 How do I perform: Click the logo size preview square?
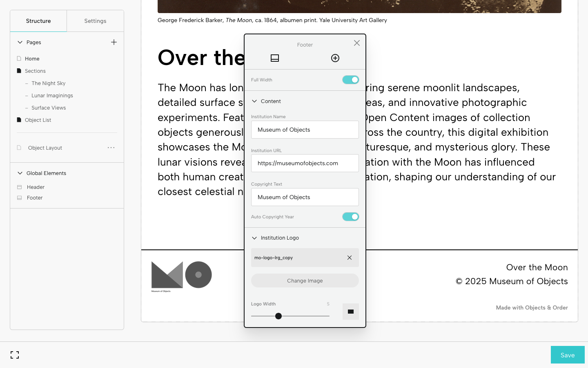click(x=350, y=312)
